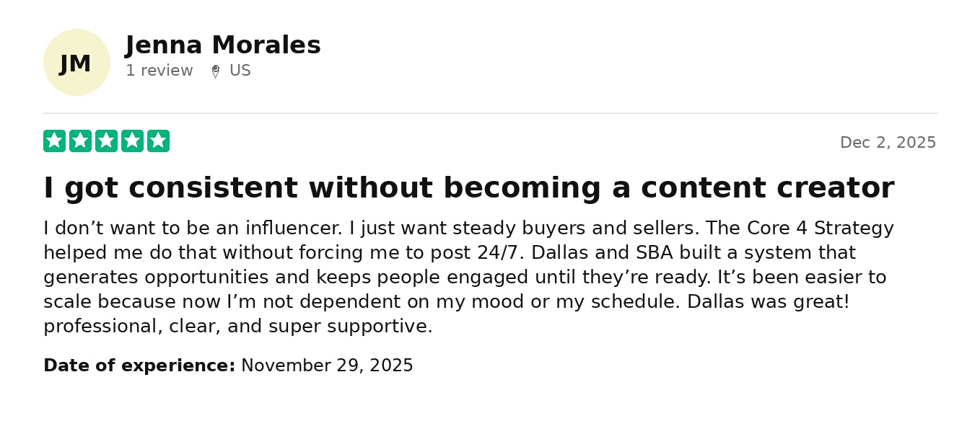This screenshot has width=980, height=434.
Task: Click the fourth green rating star
Action: (132, 141)
